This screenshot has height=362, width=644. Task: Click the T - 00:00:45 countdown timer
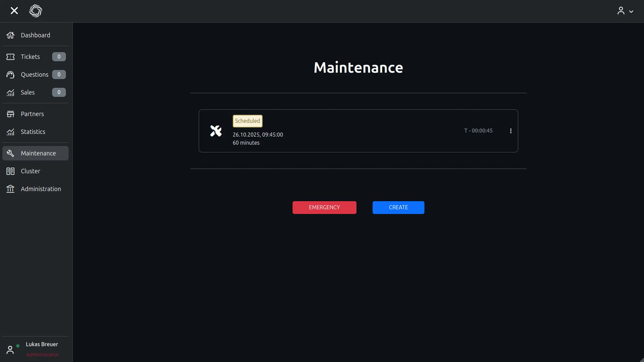[x=478, y=131]
